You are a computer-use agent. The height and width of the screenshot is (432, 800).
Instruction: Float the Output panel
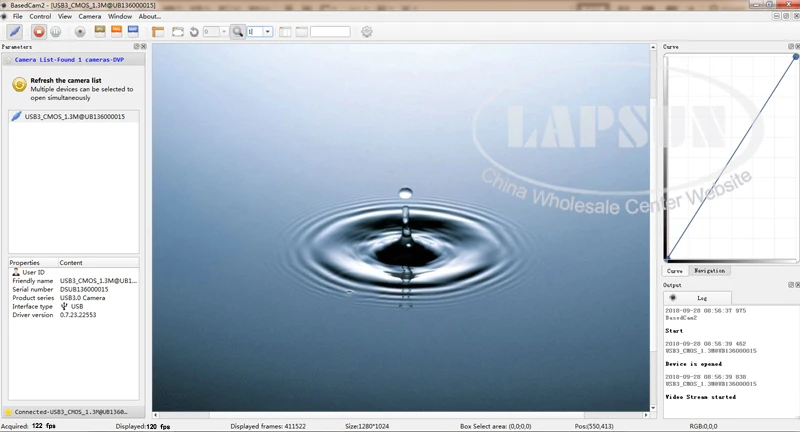pos(791,285)
